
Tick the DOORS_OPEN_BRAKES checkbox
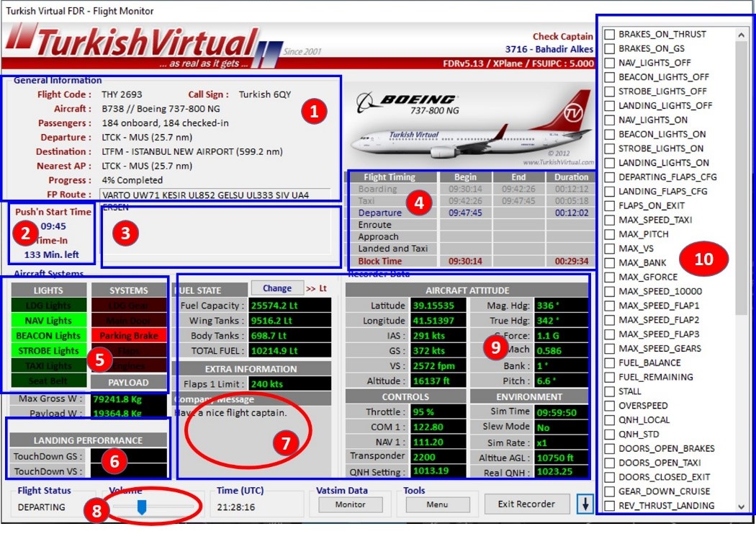pyautogui.click(x=610, y=449)
